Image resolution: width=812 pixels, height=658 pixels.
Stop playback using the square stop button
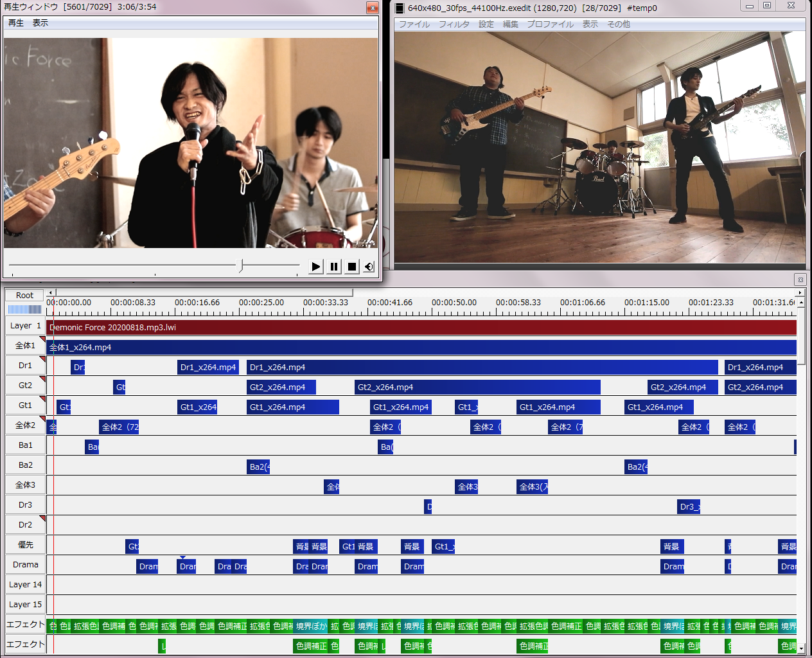coord(351,267)
